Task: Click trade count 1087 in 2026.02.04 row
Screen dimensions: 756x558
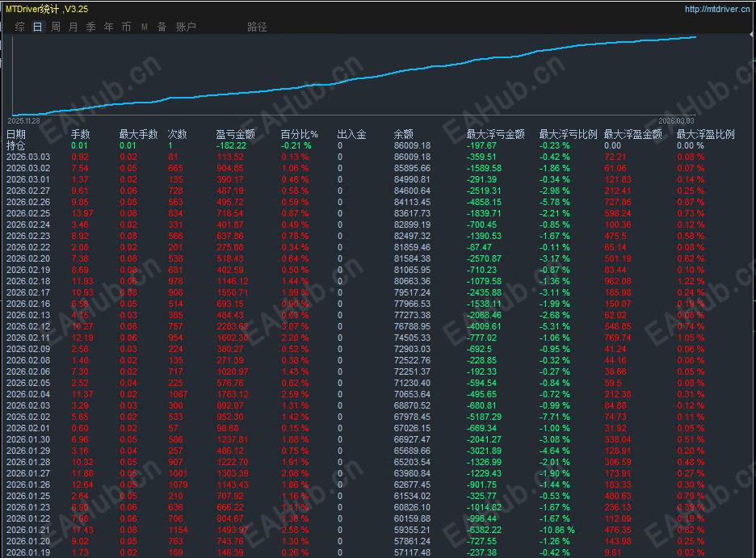Action: 178,394
